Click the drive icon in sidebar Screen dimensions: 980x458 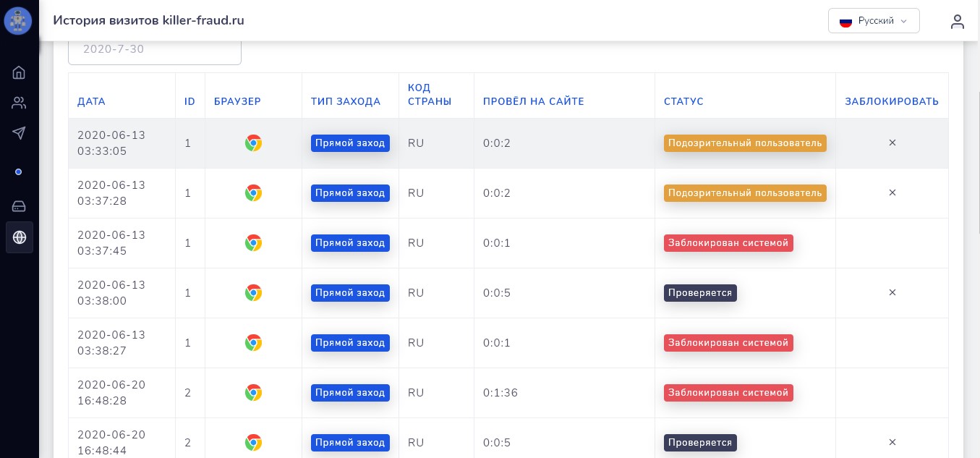pyautogui.click(x=19, y=206)
